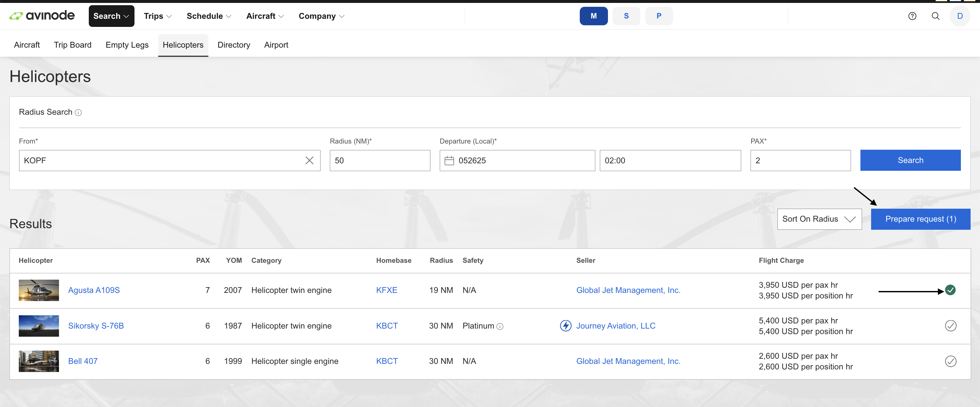Image resolution: width=980 pixels, height=407 pixels.
Task: Open the Directory tab
Action: 234,45
